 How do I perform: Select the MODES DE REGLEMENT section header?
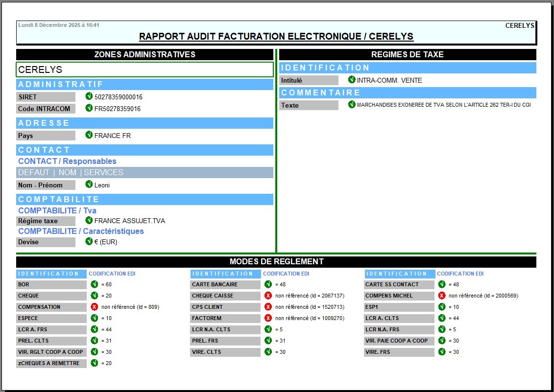(x=276, y=262)
